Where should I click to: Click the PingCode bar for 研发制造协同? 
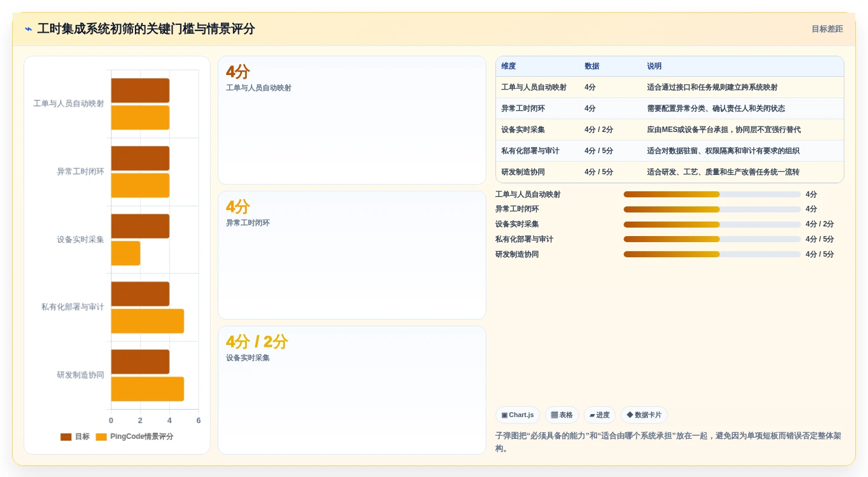pyautogui.click(x=148, y=389)
